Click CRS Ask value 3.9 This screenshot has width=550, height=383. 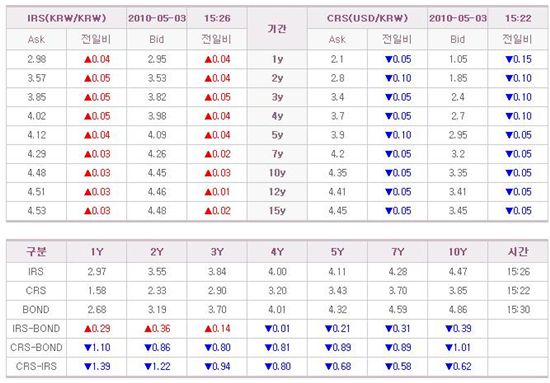coord(337,135)
